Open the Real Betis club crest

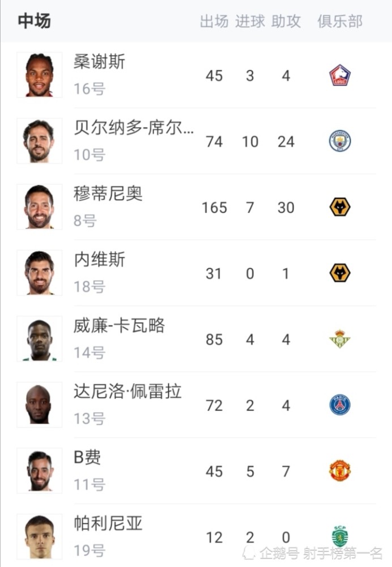point(340,339)
